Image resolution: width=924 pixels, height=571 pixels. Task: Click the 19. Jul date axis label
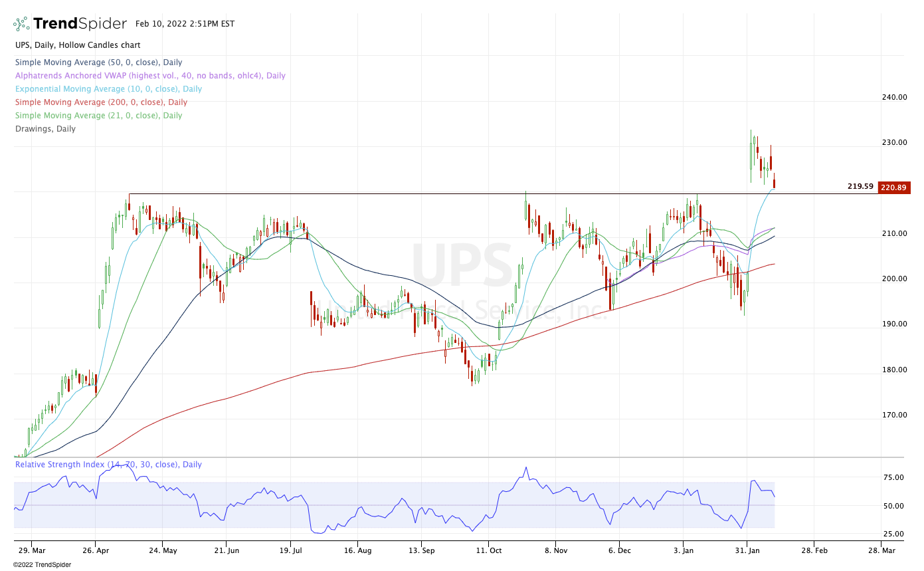tap(290, 550)
